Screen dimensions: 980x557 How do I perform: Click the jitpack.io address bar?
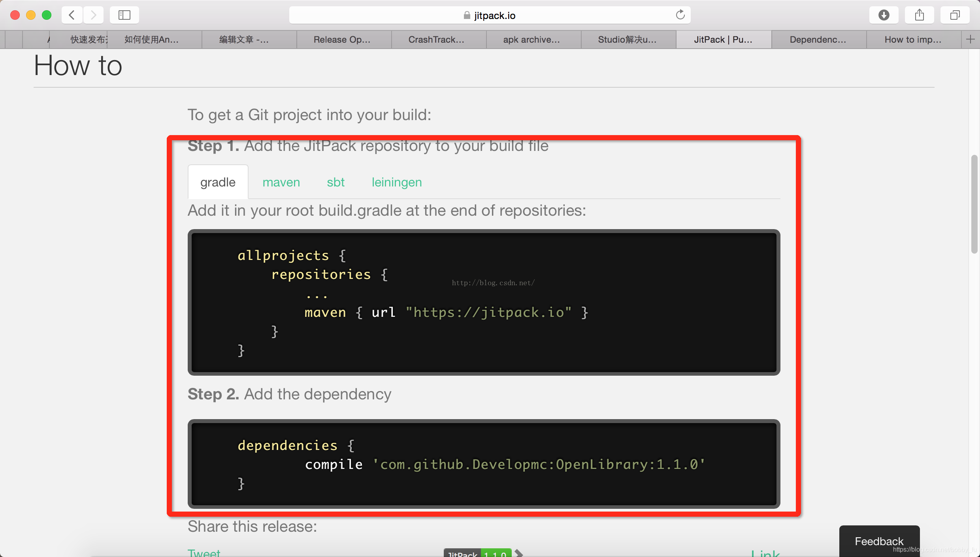pyautogui.click(x=490, y=15)
